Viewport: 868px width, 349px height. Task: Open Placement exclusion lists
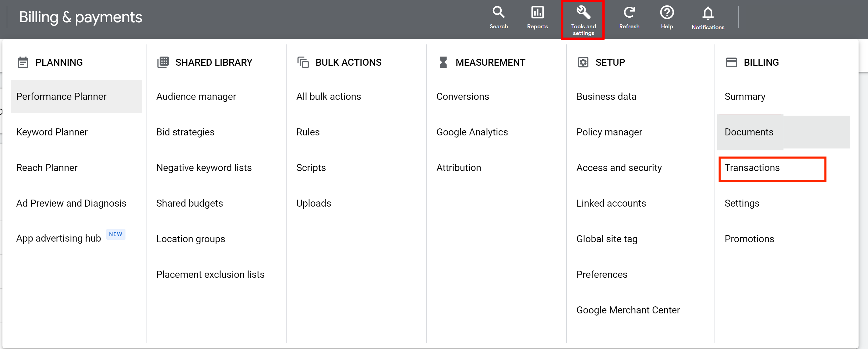pos(210,274)
